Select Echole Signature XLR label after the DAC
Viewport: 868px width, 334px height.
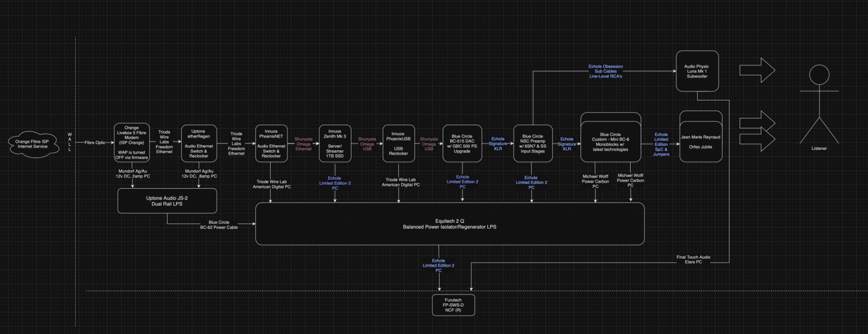(x=498, y=144)
